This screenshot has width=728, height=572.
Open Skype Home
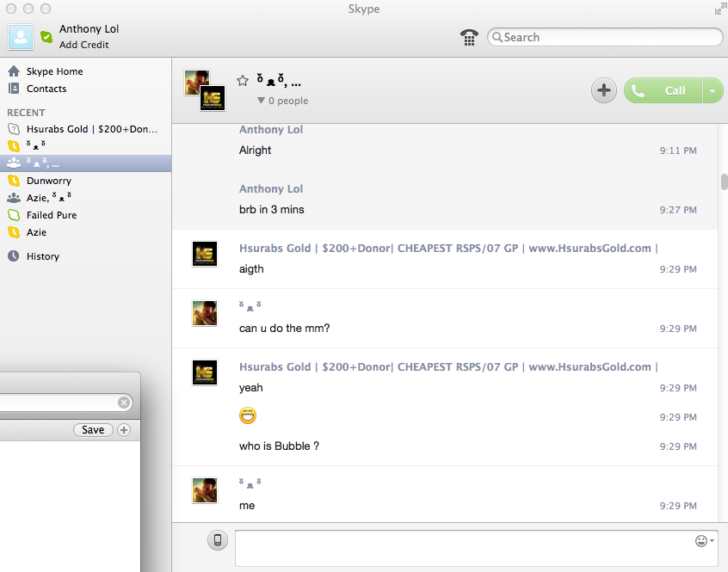pos(55,71)
